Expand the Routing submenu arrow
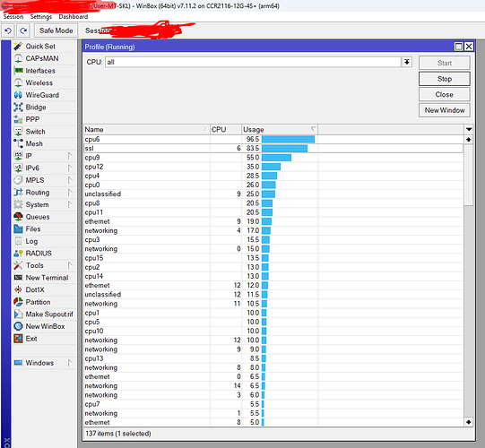Viewport: 485px width, 448px height. pyautogui.click(x=70, y=193)
